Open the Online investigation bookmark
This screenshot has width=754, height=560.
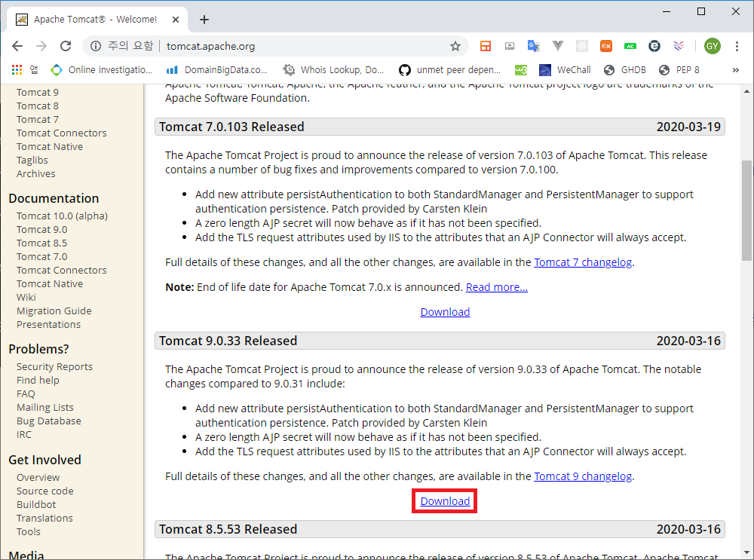pos(102,70)
